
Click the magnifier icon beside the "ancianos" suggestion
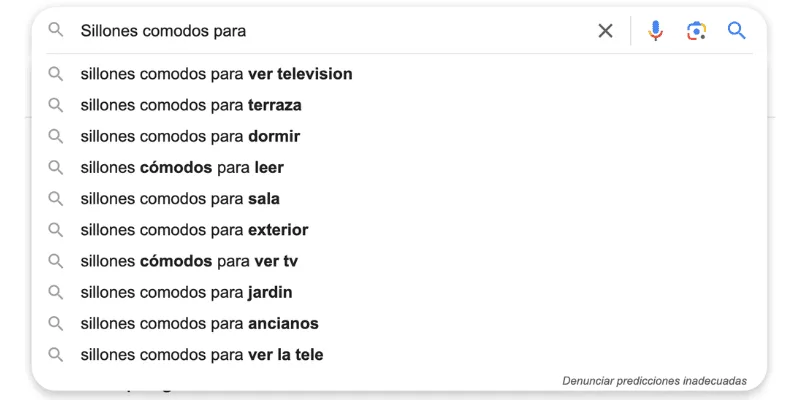[x=56, y=323]
